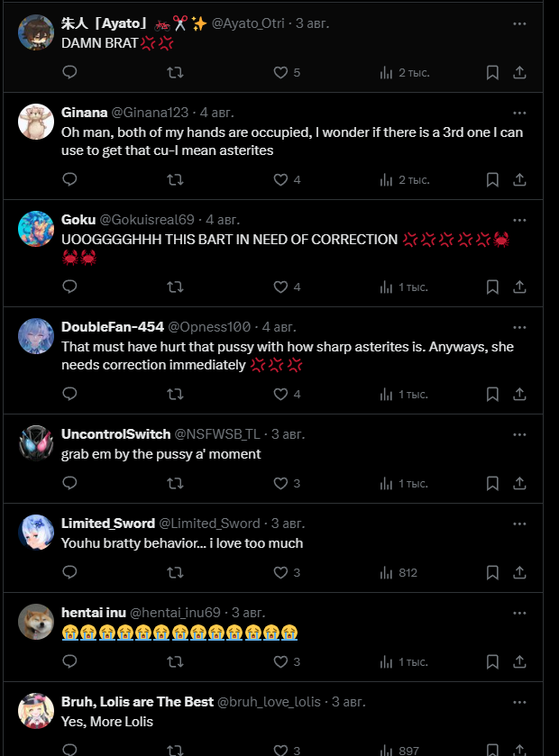This screenshot has height=756, width=559.
Task: Share the Goku tweet via upload icon
Action: click(519, 287)
